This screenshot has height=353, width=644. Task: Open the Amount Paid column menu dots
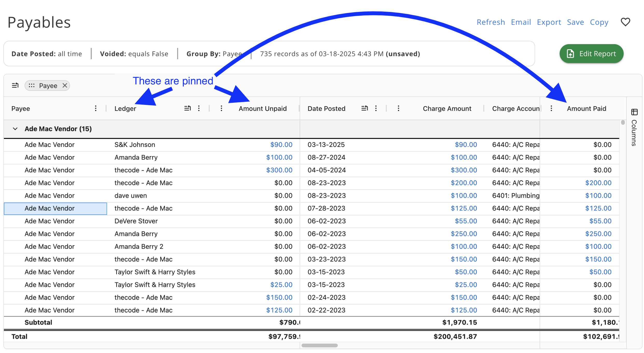[551, 108]
